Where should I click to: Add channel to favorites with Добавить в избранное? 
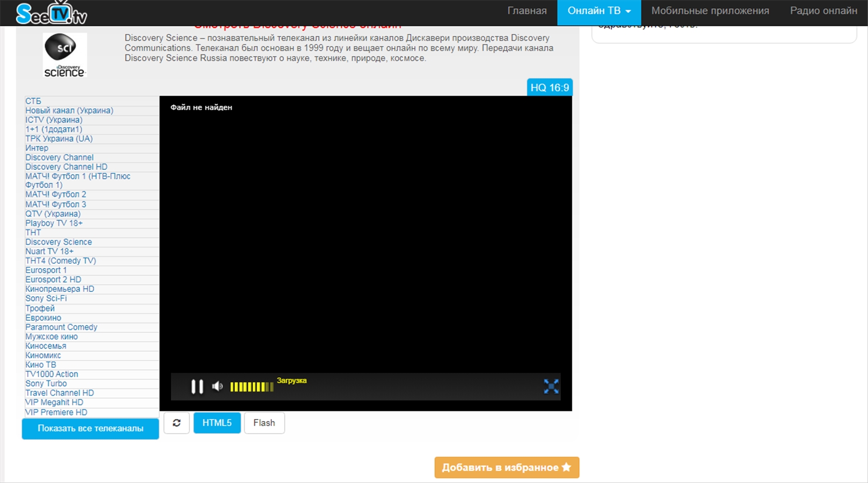pyautogui.click(x=506, y=467)
